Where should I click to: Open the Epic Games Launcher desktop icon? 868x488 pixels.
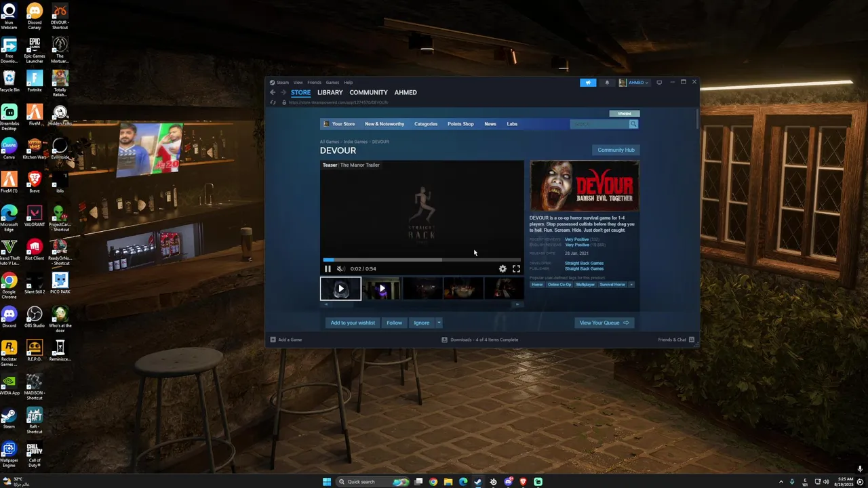(x=35, y=49)
